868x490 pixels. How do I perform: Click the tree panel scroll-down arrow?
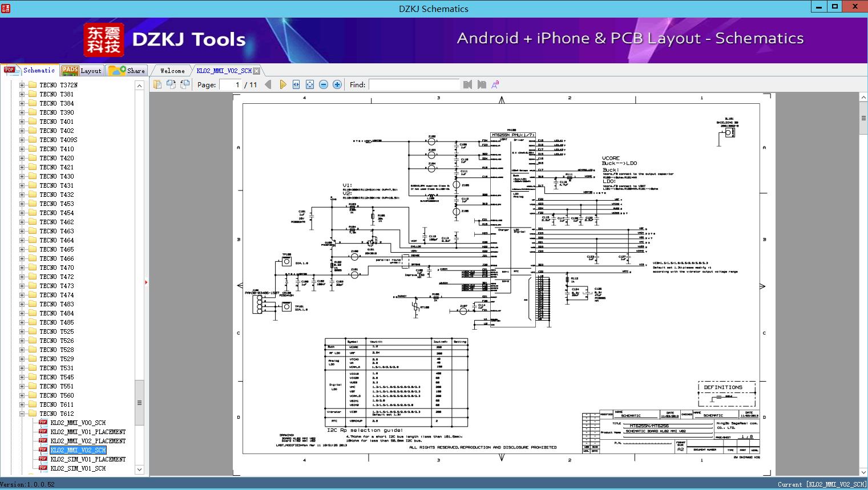[139, 469]
